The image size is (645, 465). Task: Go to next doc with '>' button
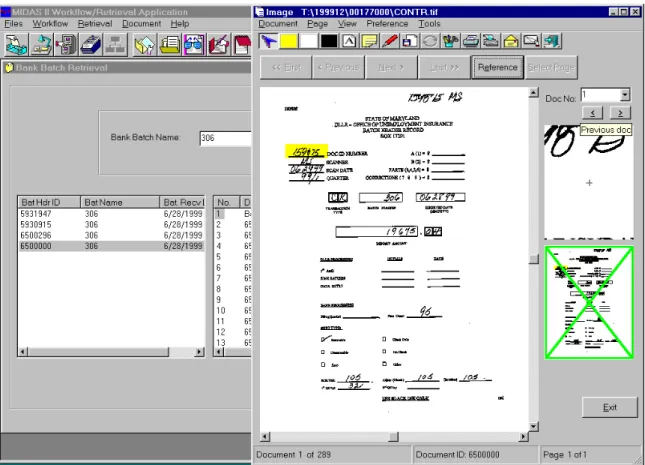620,112
